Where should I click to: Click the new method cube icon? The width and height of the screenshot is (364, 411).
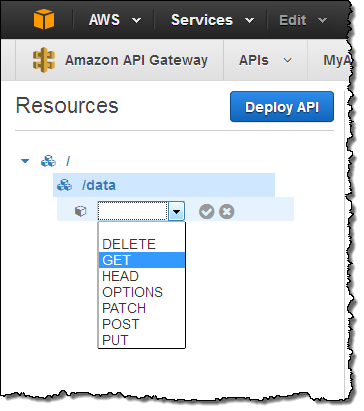tap(81, 211)
